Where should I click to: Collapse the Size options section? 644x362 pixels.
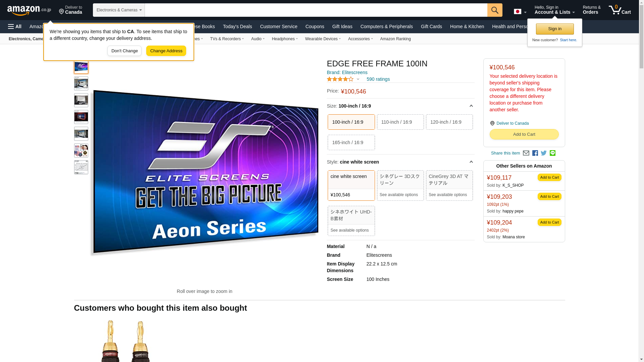(471, 106)
